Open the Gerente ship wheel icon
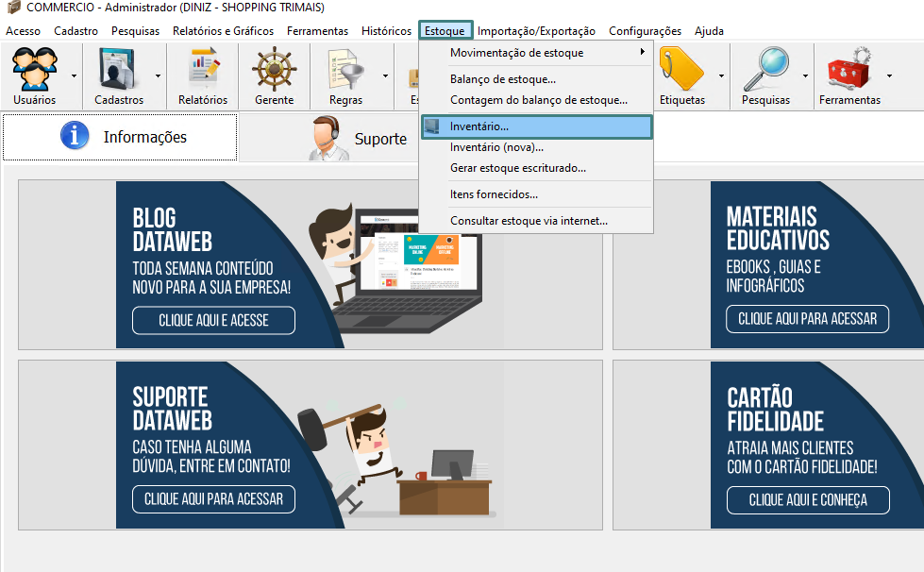 click(x=274, y=70)
